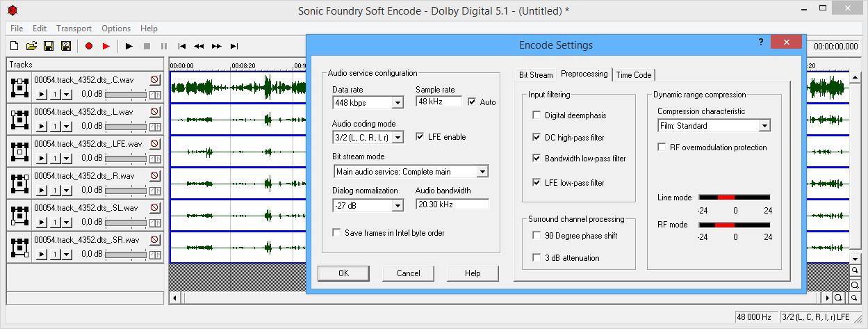Save the project with the floppy disk icon
The image size is (868, 329).
click(49, 46)
